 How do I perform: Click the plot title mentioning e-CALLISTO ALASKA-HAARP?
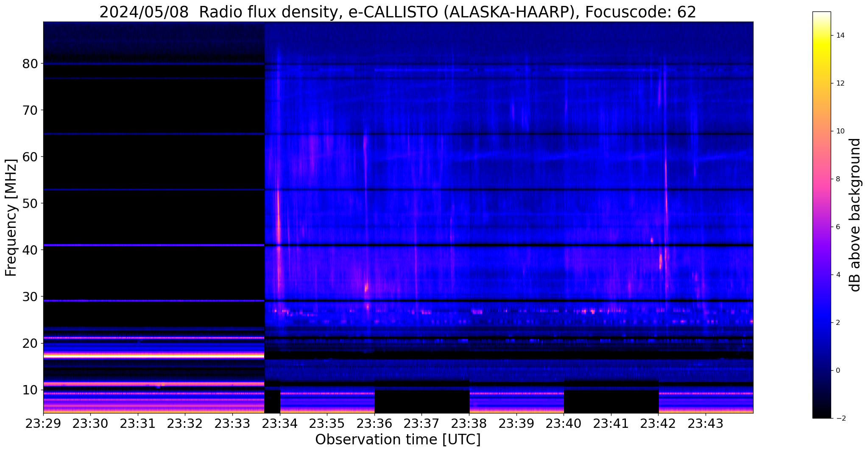[x=398, y=12]
